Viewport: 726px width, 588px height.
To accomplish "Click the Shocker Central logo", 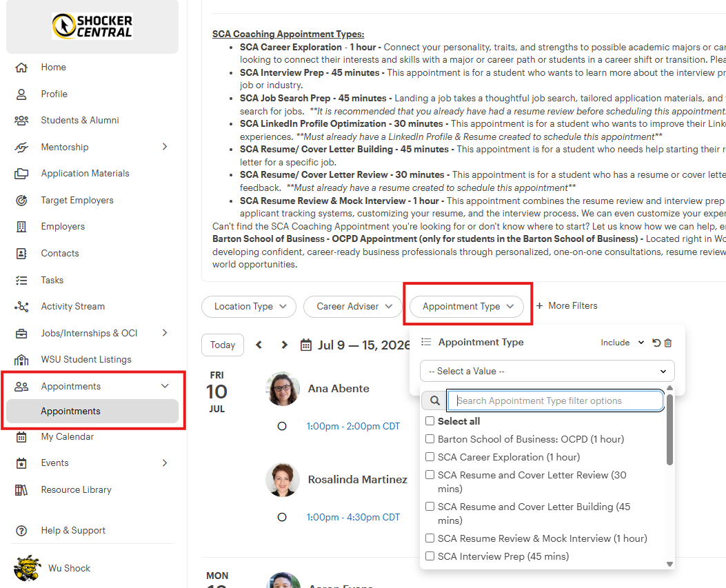I will pos(92,26).
